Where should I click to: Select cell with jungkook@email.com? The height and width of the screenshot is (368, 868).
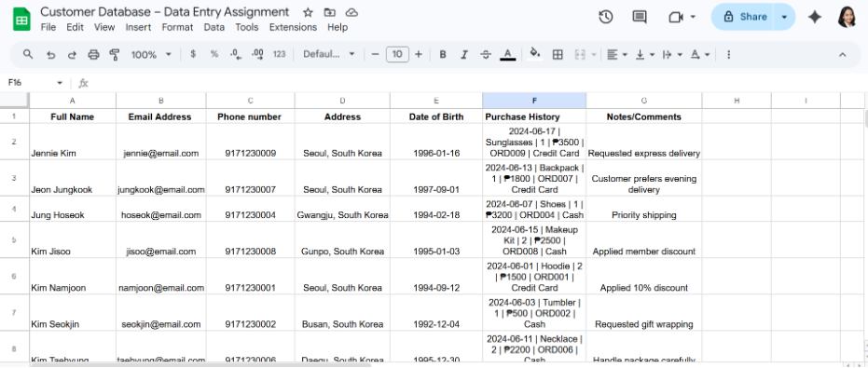(161, 178)
